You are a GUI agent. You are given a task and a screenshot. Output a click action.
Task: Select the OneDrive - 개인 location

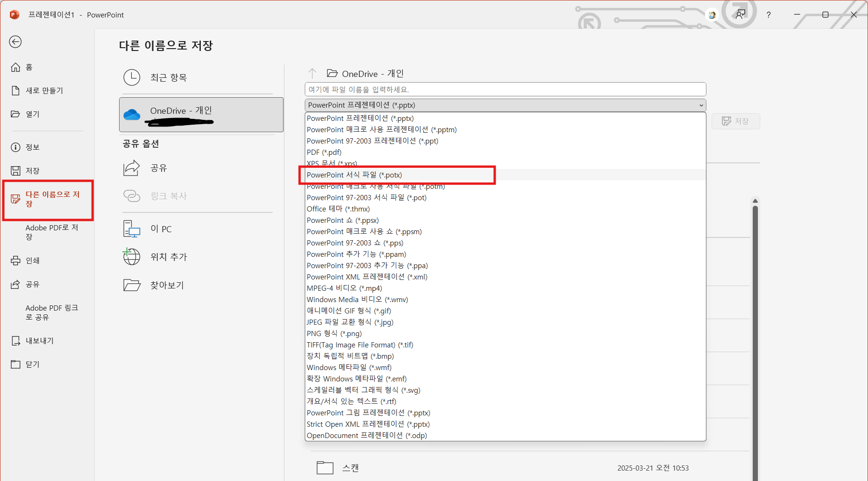pos(201,115)
